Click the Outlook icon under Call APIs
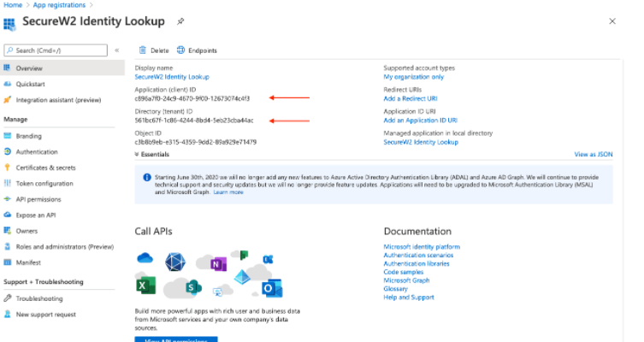 click(272, 288)
